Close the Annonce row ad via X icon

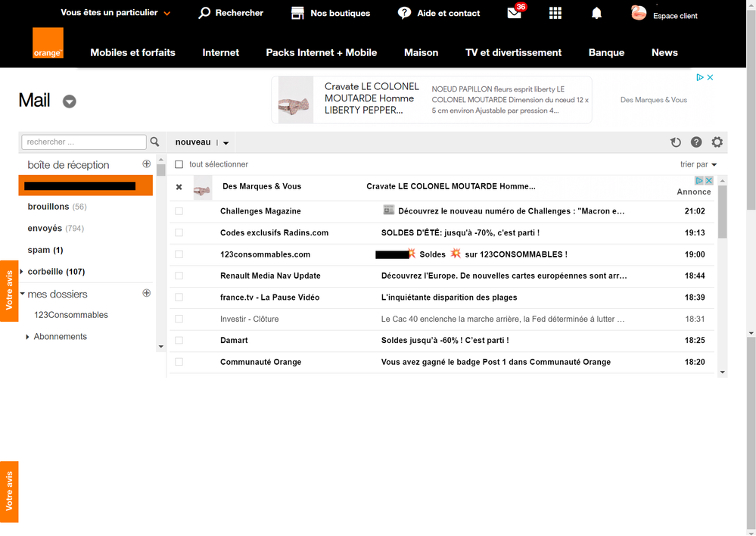point(709,180)
